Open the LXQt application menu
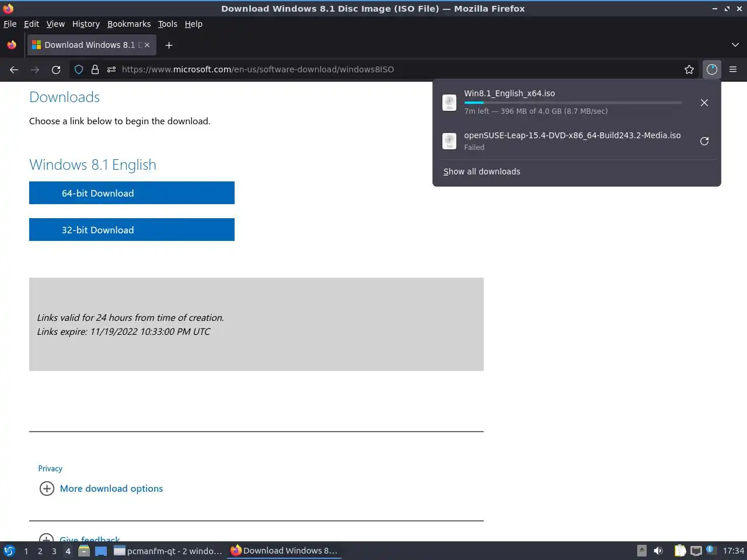 pos(9,551)
